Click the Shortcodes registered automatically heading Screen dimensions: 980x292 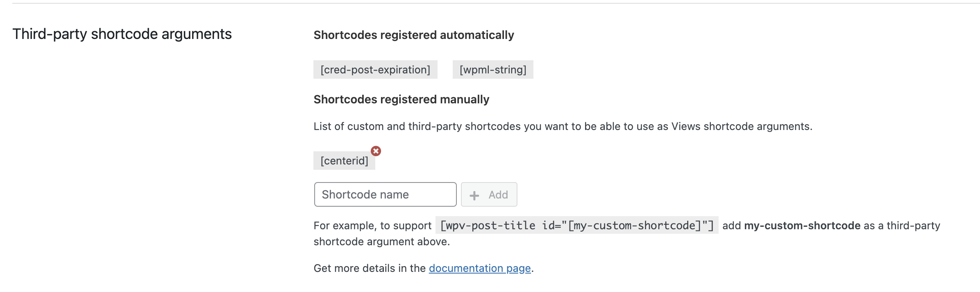pyautogui.click(x=414, y=35)
